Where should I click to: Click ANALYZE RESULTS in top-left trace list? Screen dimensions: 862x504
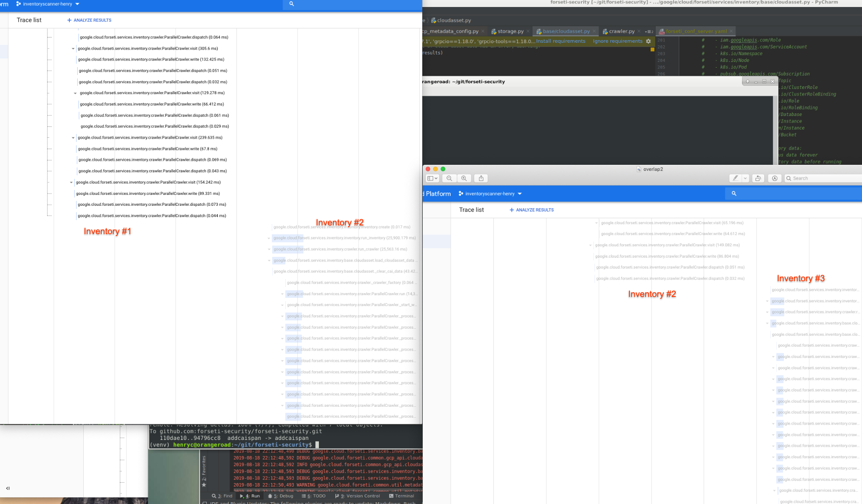coord(89,20)
